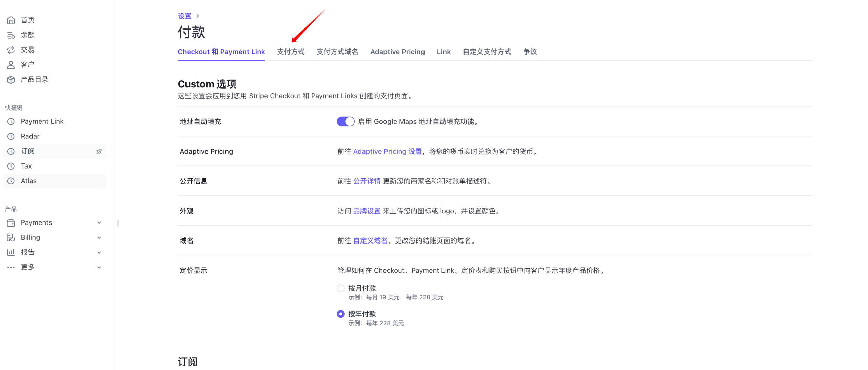
Task: Click the clock icon beside Atlas
Action: point(11,181)
